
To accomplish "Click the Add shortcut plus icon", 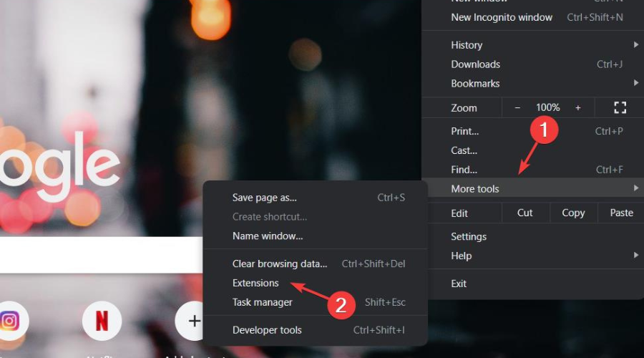I will point(193,321).
